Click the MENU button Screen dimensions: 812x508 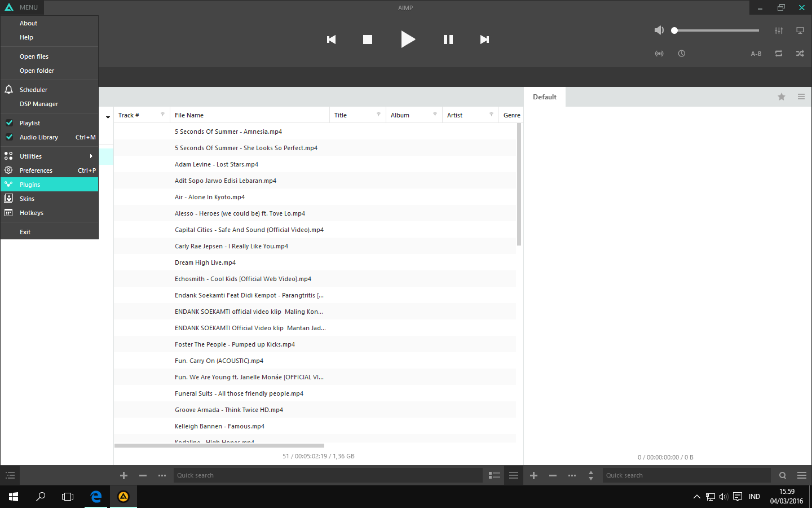(22, 7)
